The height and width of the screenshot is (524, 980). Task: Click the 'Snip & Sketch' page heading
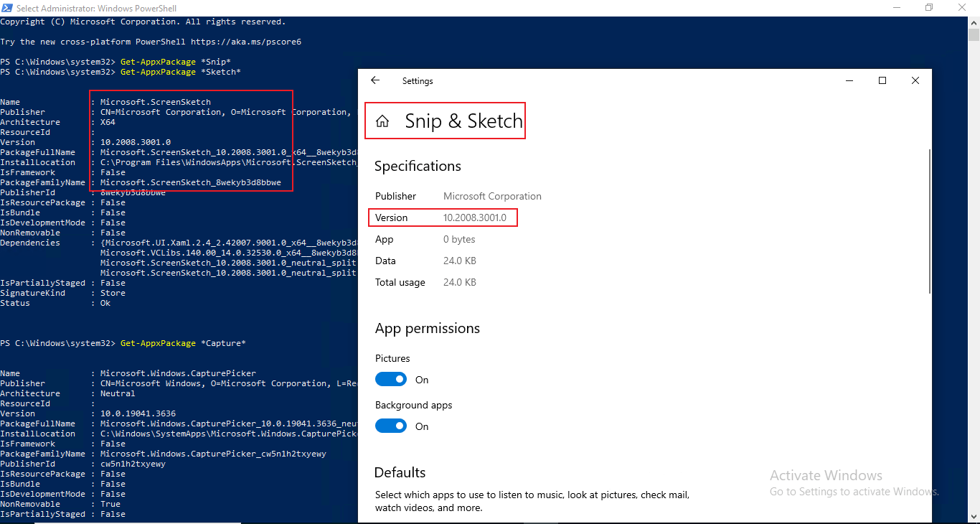463,121
